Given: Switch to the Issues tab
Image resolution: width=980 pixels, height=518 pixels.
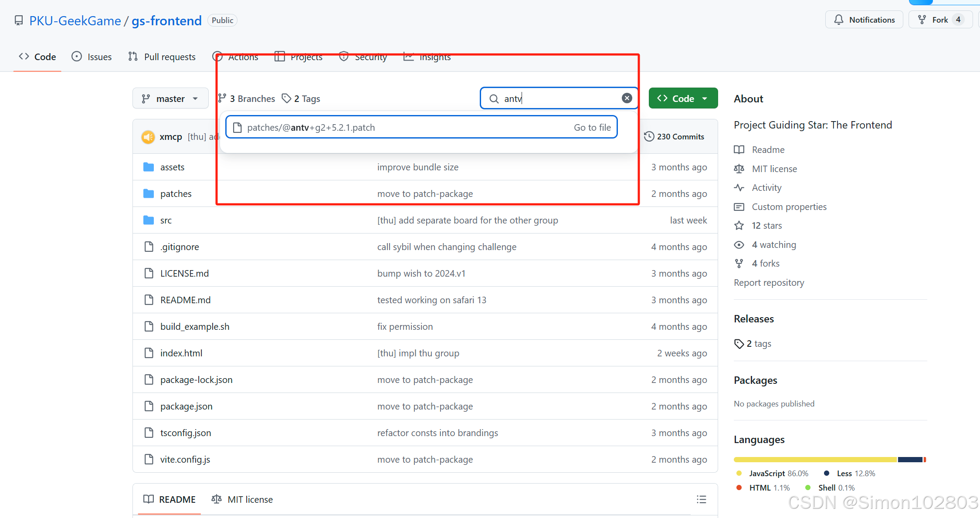Looking at the screenshot, I should click(92, 57).
